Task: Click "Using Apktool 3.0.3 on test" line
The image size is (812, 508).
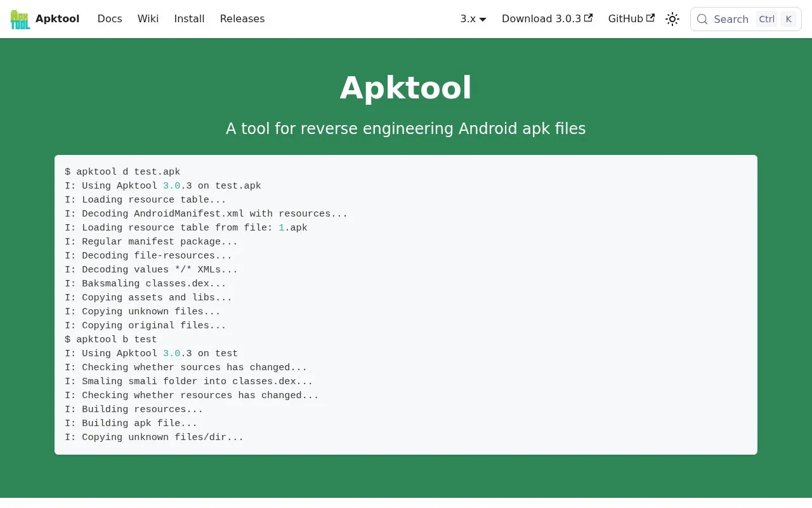Action: pos(151,354)
